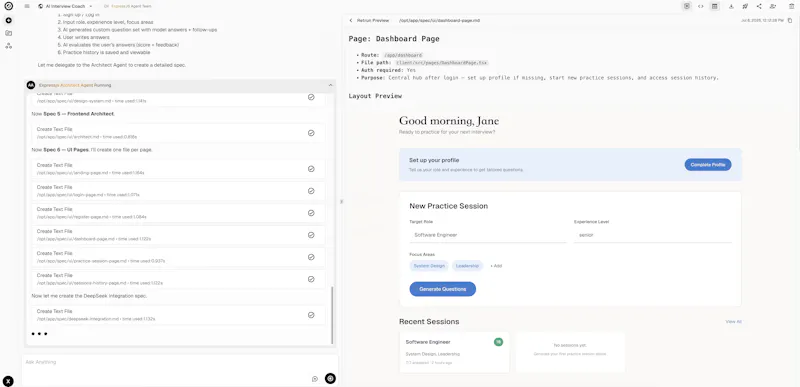Open the register-page.md Create Text File entry
Viewport: 800px width, 387px height.
[178, 213]
